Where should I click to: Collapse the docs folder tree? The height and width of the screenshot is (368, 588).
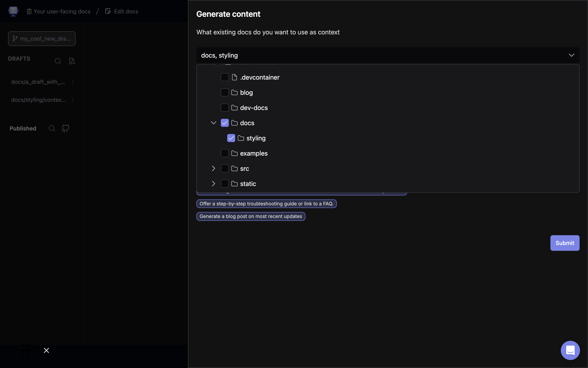coord(213,123)
